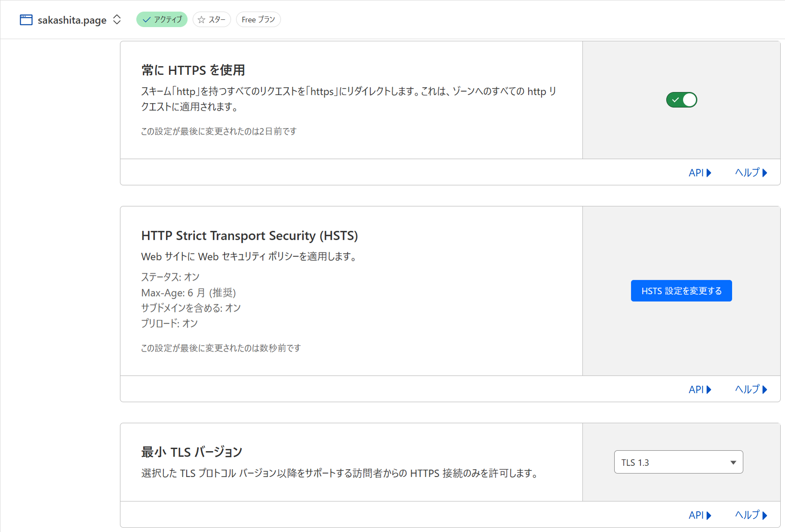This screenshot has width=785, height=532.
Task: Open API link in 最小 TLS バージョン card
Action: (x=700, y=515)
